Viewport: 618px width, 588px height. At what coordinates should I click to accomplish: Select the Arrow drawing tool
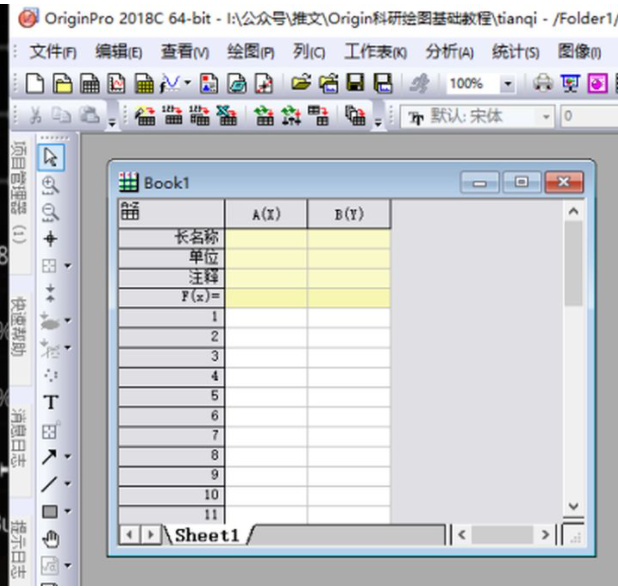[x=50, y=456]
